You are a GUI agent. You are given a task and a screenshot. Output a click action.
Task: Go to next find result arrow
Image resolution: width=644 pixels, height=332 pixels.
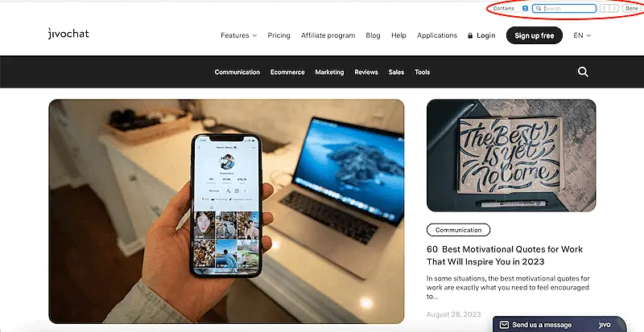point(614,8)
